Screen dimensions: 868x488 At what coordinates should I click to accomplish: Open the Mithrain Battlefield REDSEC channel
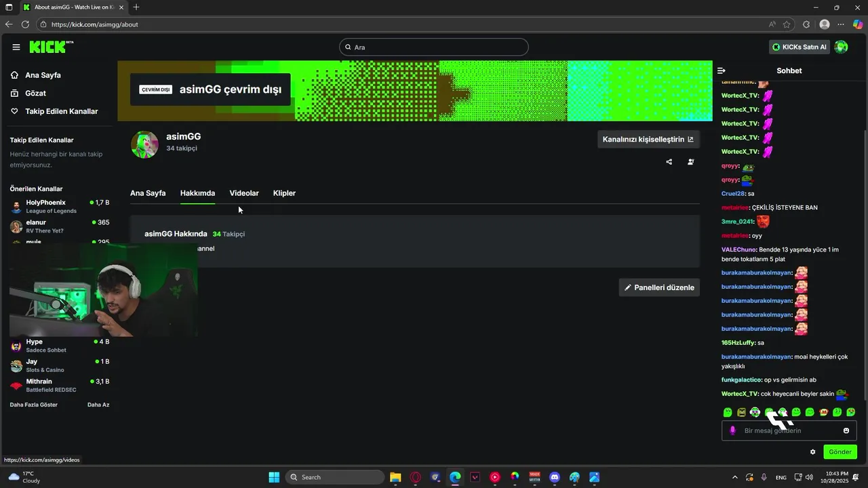point(60,385)
